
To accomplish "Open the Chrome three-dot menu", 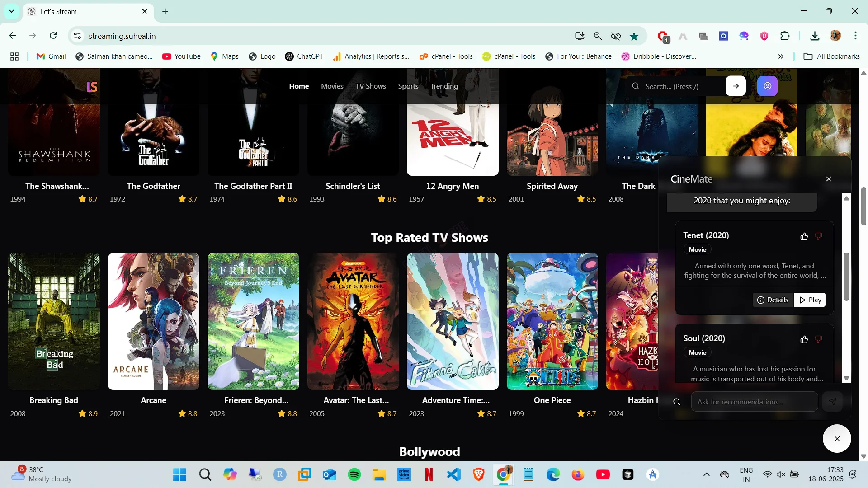I will click(x=855, y=36).
